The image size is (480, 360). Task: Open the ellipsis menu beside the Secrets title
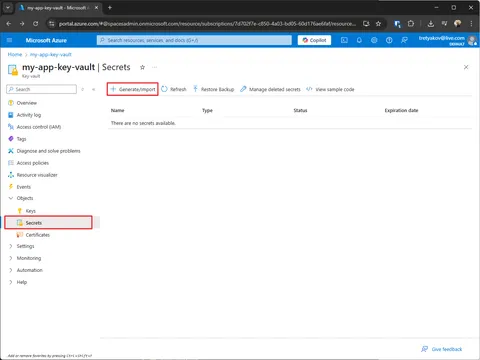pos(154,67)
